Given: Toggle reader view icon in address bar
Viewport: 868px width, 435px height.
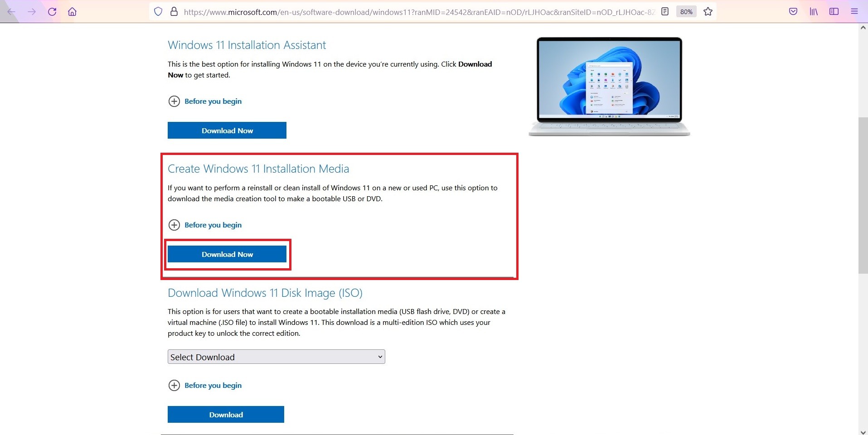Looking at the screenshot, I should coord(665,12).
